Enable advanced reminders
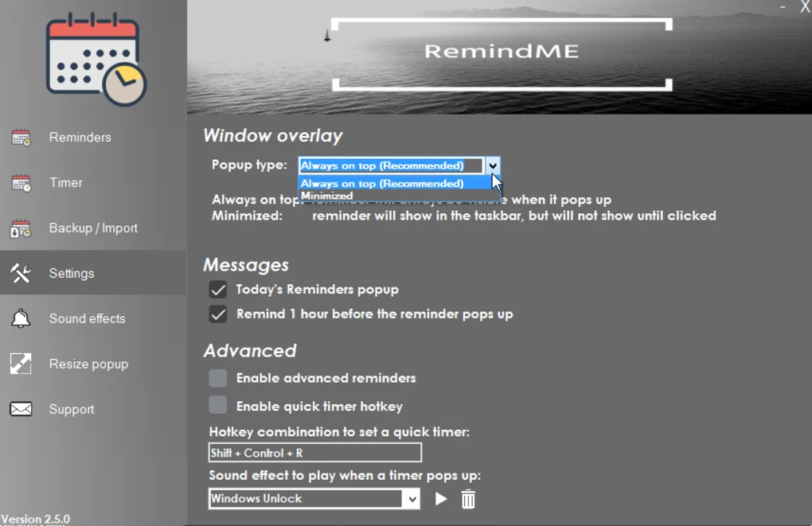This screenshot has width=812, height=526. pos(217,378)
